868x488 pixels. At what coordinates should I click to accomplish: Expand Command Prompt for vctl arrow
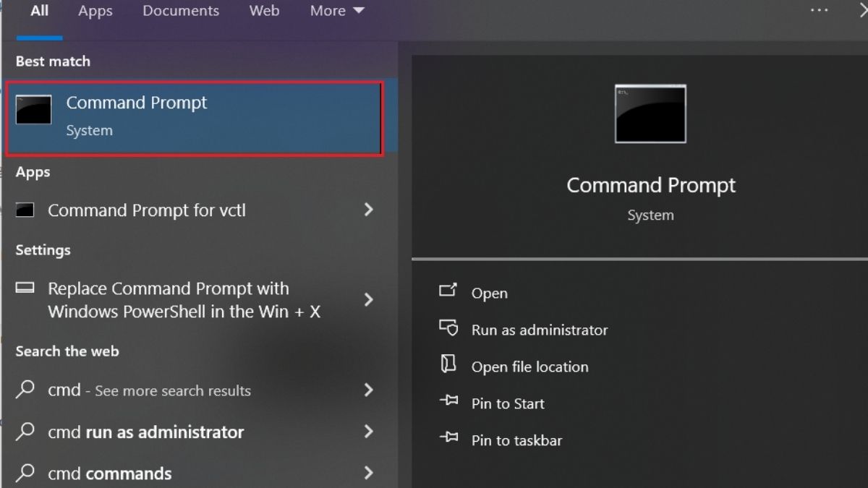pos(368,210)
